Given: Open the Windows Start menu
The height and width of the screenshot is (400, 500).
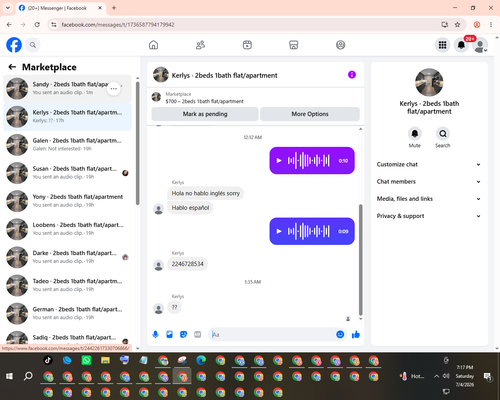Looking at the screenshot, I should (9, 376).
